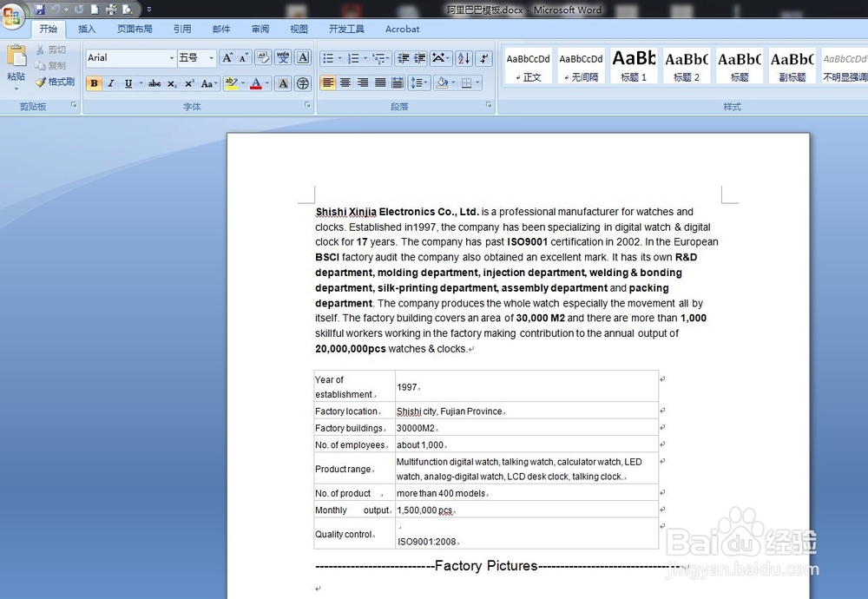Save document from Quick Access toolbar
Viewport: 868px width, 599px height.
point(39,10)
